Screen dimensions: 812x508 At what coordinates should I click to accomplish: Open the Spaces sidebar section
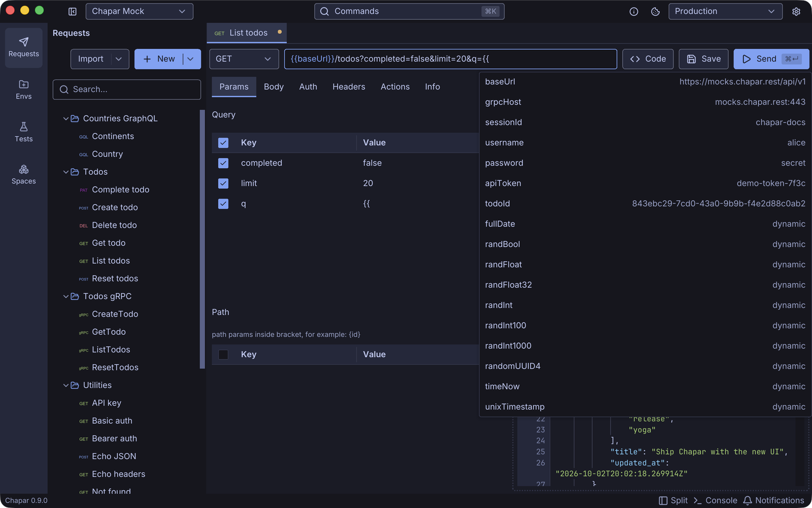[x=24, y=174]
